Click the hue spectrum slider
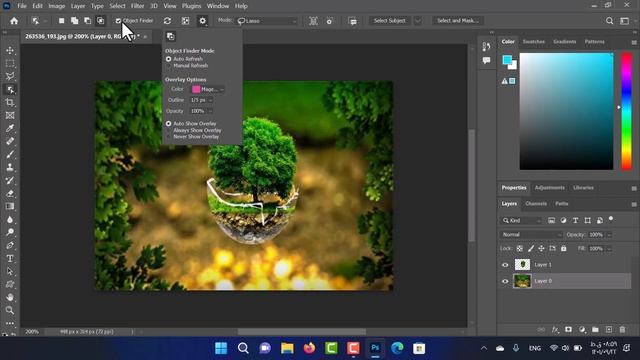Viewport: 640px width, 360px height. click(x=627, y=111)
